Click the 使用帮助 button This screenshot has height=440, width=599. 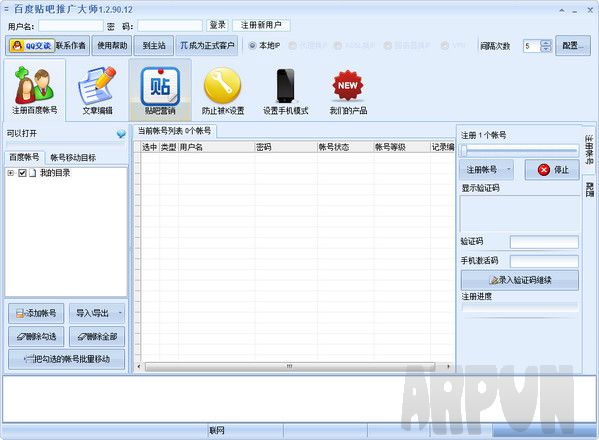pyautogui.click(x=112, y=45)
